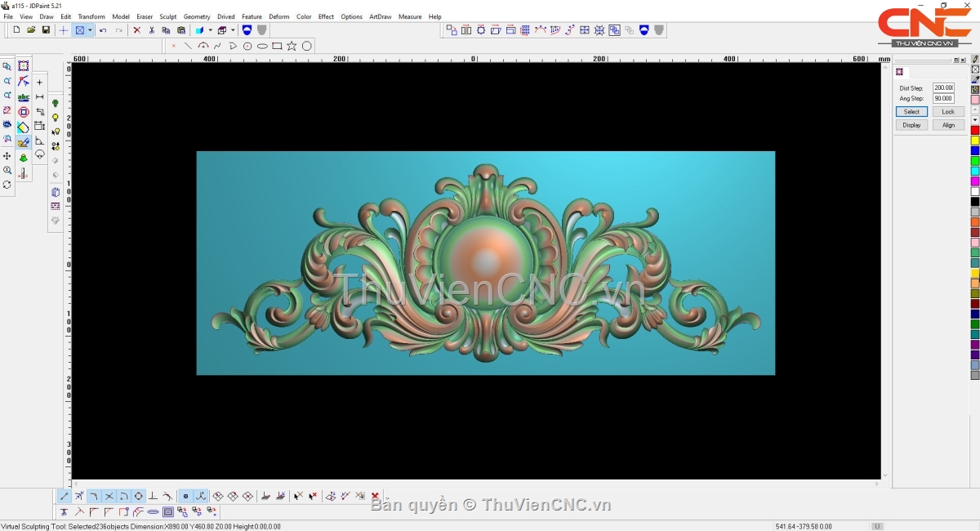Open the Help menu
This screenshot has width=980, height=531.
[x=434, y=16]
